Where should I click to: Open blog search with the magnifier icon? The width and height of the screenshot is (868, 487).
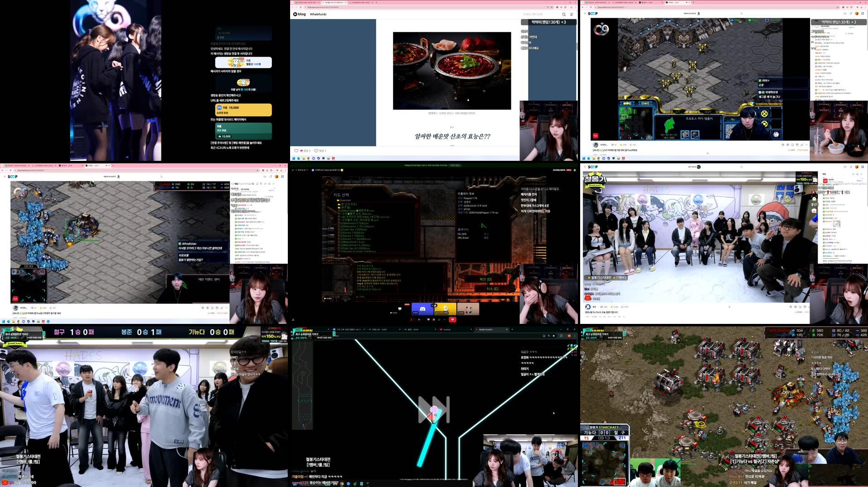click(563, 14)
